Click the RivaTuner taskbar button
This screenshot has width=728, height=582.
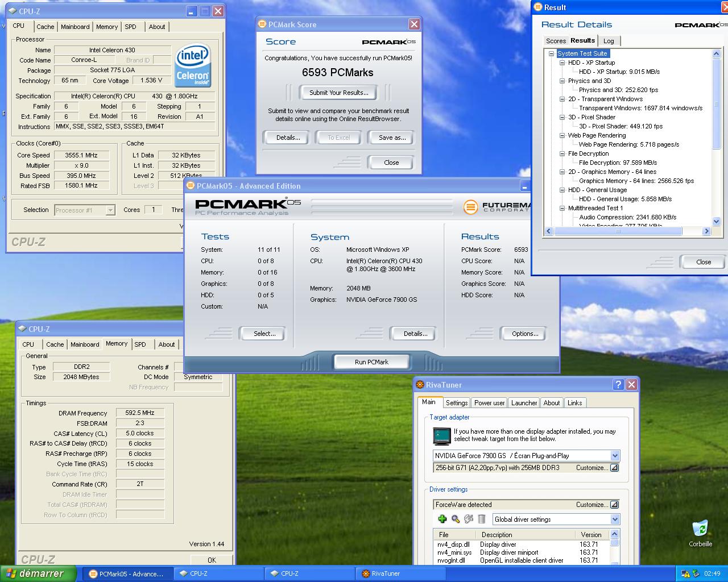400,573
